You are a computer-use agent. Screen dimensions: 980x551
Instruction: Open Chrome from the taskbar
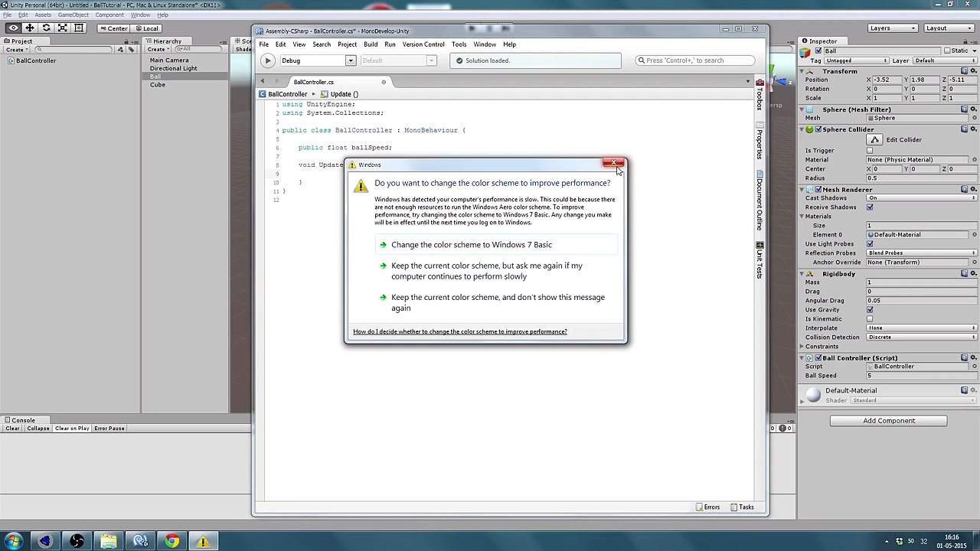pos(171,542)
